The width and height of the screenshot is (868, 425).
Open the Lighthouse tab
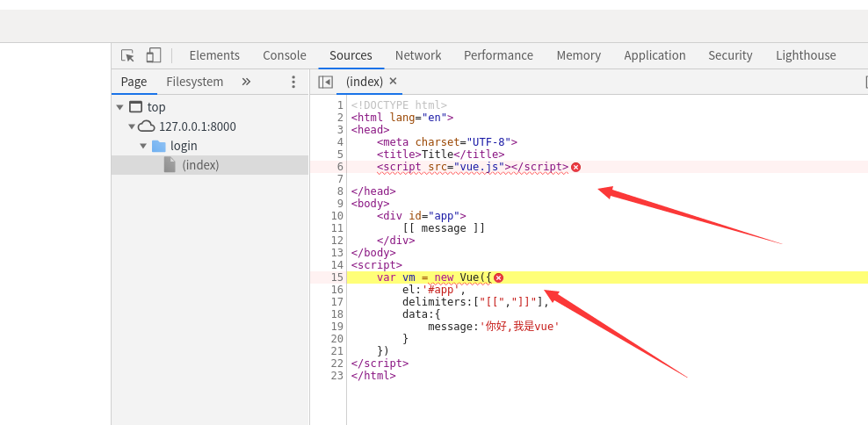point(806,55)
